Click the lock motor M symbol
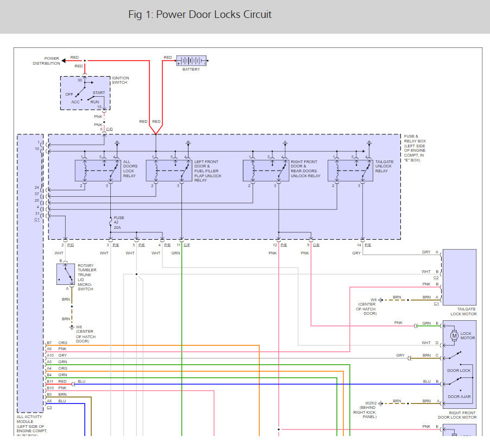Screen dimensions: 490x448 point(454,335)
